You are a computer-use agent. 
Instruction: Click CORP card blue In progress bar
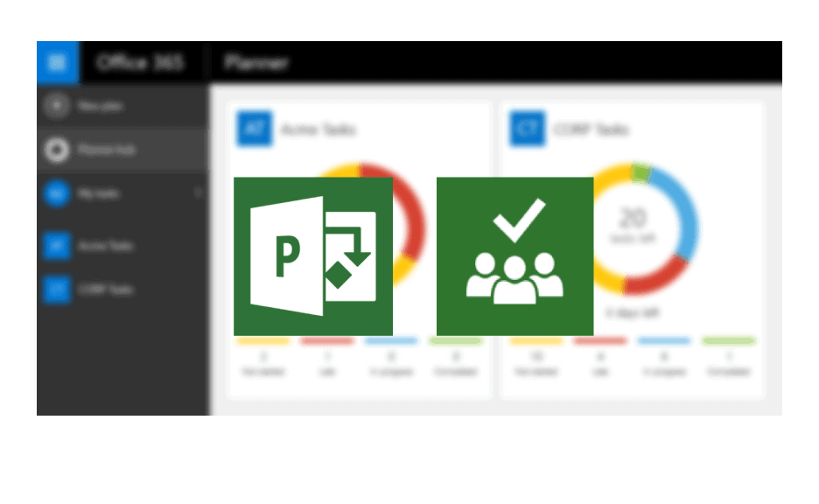[664, 341]
